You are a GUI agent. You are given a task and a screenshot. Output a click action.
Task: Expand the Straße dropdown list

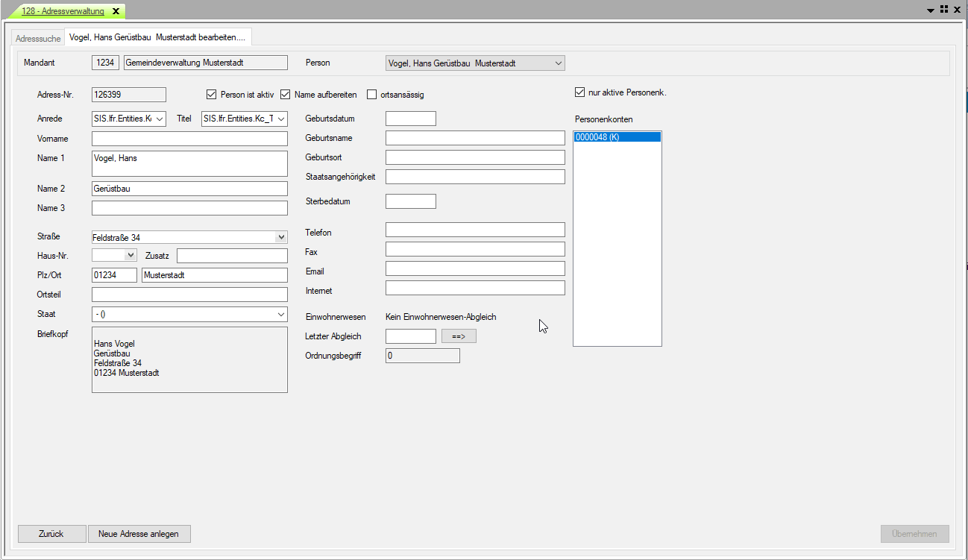tap(281, 237)
